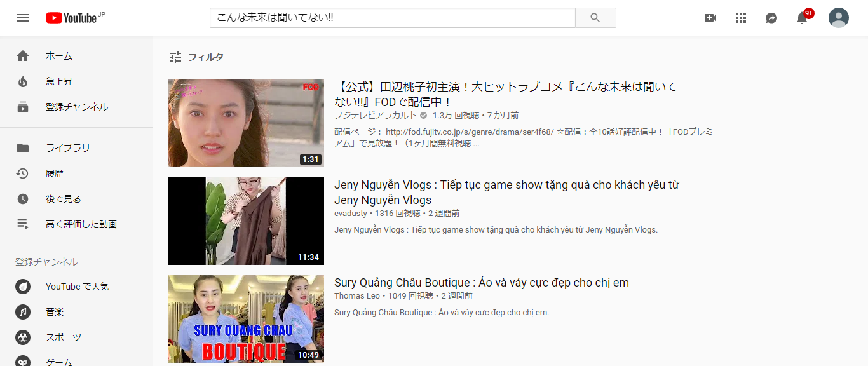Open the account avatar menu
868x366 pixels.
coord(839,18)
